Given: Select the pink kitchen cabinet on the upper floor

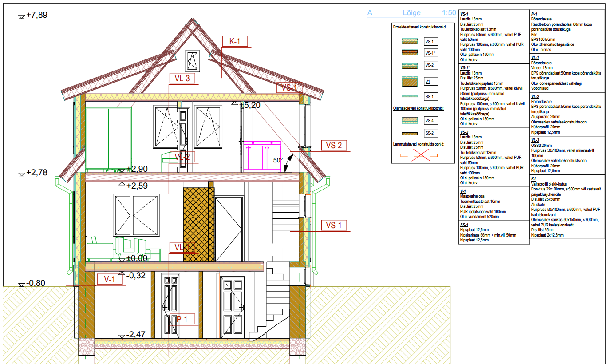Looking at the screenshot, I should coord(262,155).
